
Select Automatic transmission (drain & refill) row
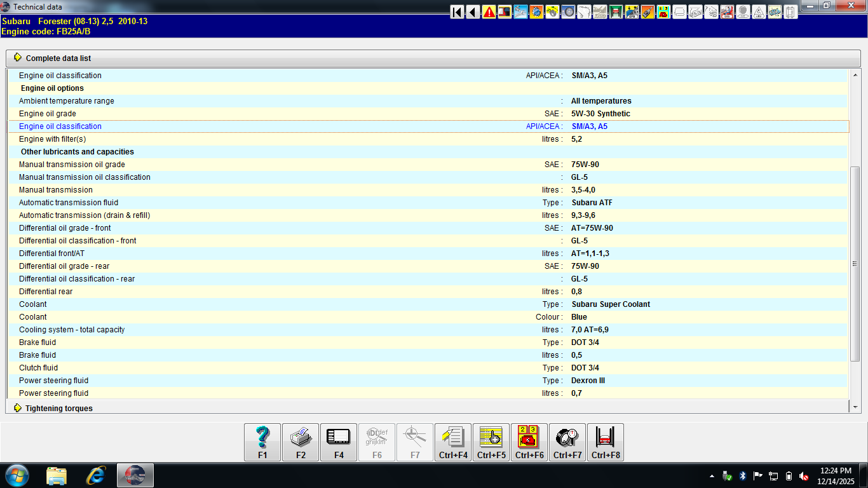[428, 215]
